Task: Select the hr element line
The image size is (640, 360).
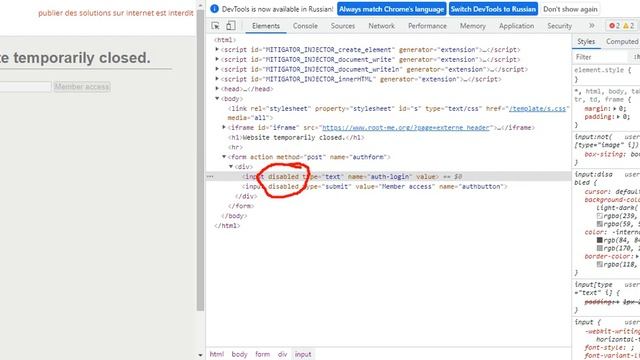Action: coord(235,147)
